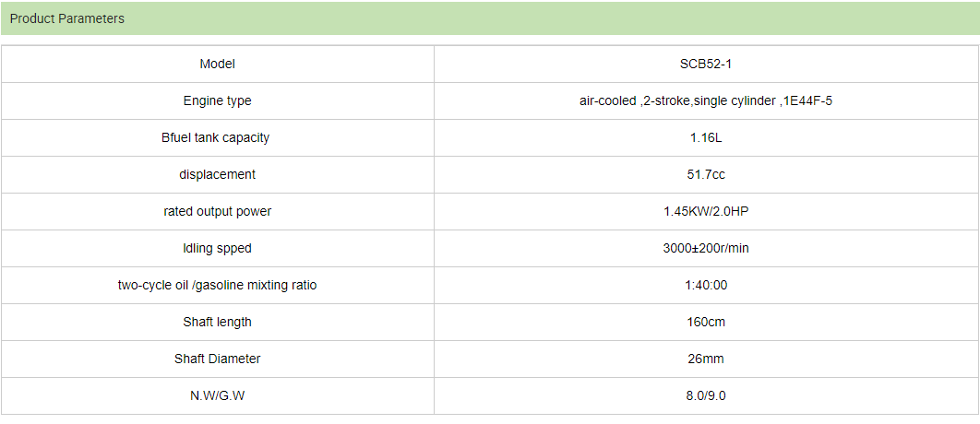This screenshot has width=980, height=424.
Task: Select the Shaft Diameter label
Action: point(218,359)
